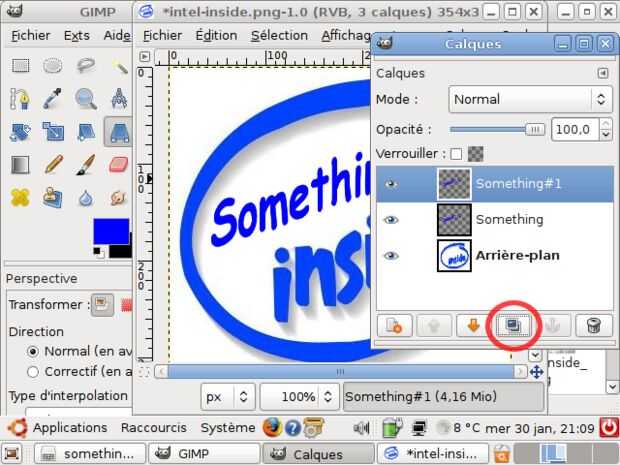
Task: Click the Opacité slider
Action: (x=497, y=130)
